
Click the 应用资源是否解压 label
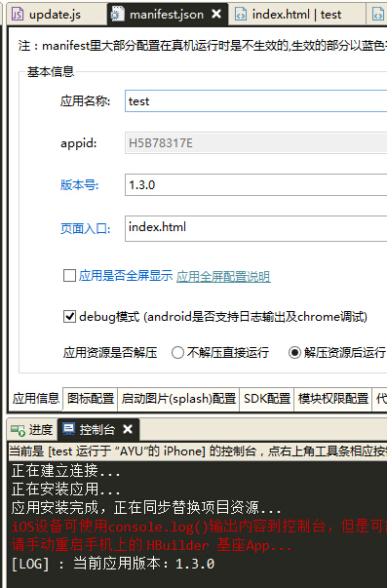(x=110, y=353)
